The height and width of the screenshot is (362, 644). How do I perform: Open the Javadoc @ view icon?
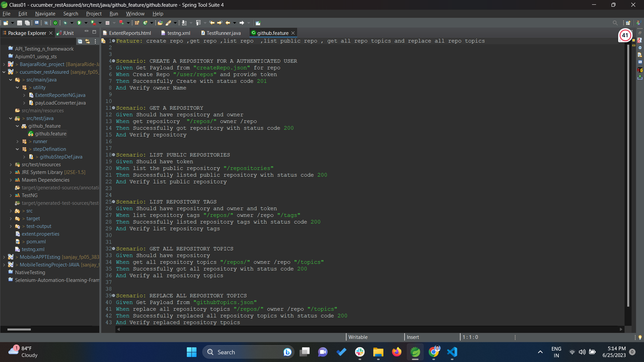pos(640,48)
